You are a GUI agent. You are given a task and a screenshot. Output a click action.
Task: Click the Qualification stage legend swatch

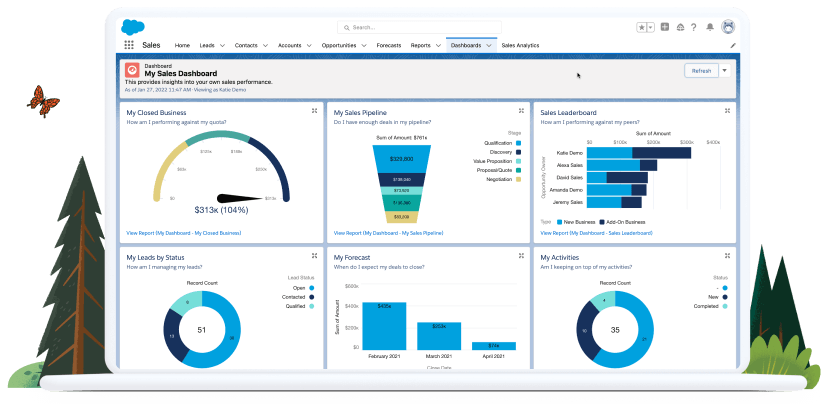520,142
